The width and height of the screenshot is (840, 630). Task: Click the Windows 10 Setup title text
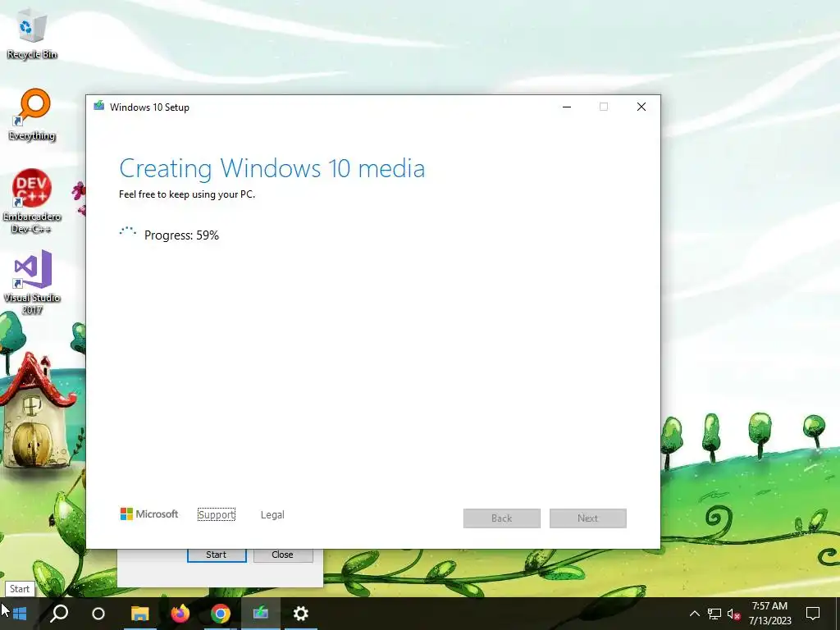click(149, 107)
